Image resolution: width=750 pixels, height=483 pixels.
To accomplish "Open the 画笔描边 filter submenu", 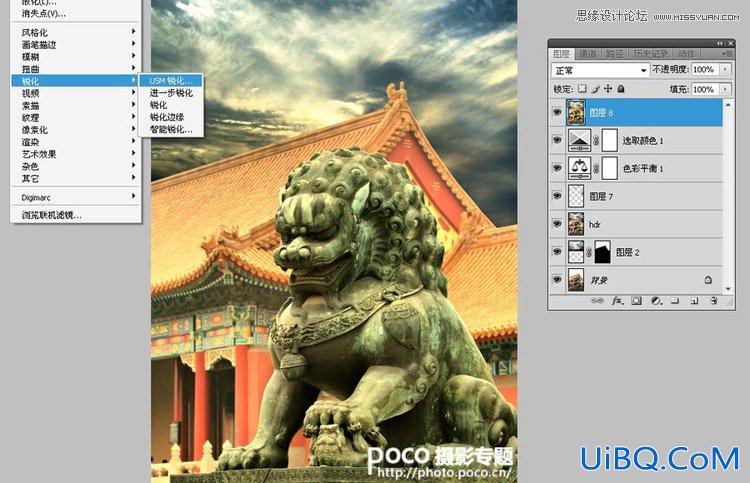I will (x=76, y=44).
